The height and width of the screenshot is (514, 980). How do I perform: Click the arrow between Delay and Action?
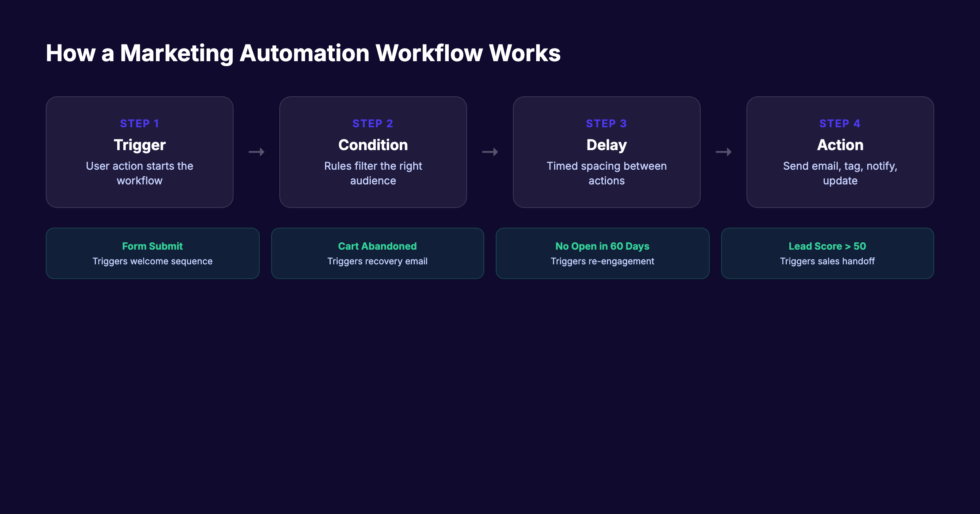pos(723,152)
